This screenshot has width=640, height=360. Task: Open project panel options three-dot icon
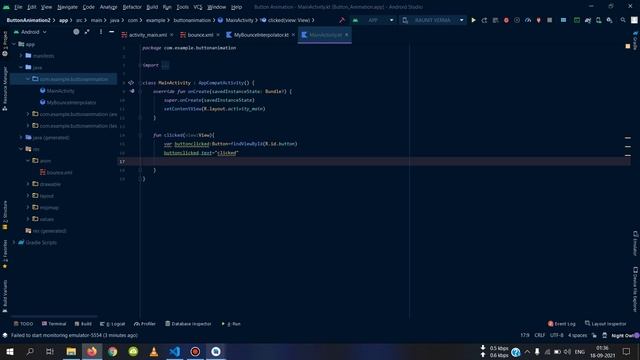coord(101,31)
